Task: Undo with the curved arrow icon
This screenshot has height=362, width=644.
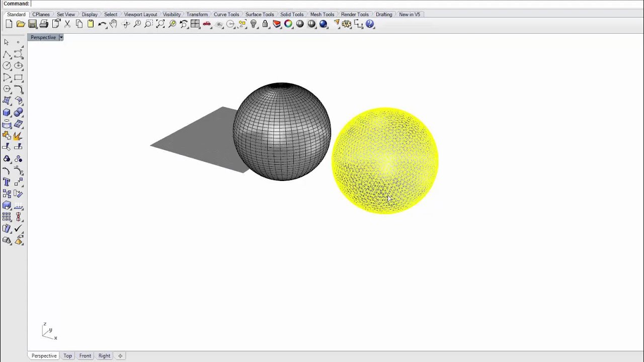Action: click(102, 24)
